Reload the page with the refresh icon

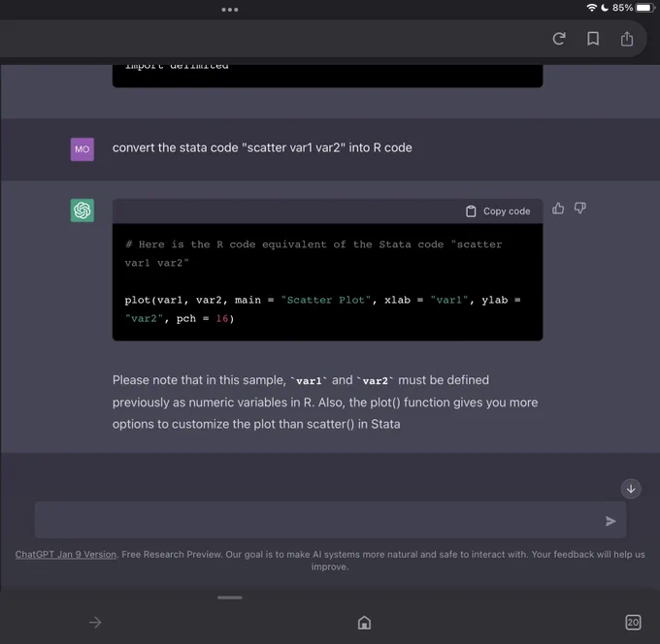pos(559,39)
